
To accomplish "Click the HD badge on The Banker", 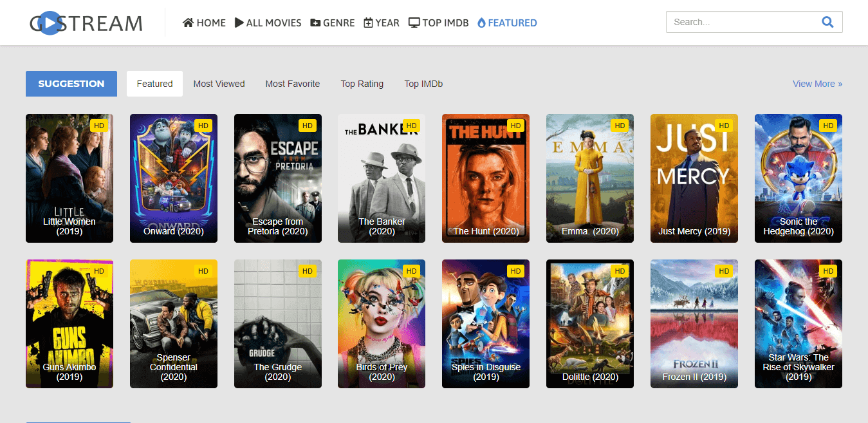I will pyautogui.click(x=412, y=126).
